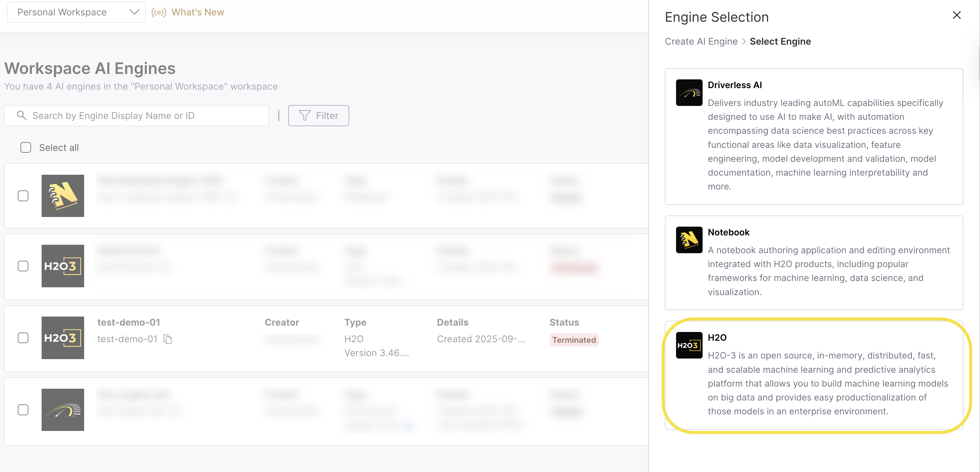Click the Driverless AI speedometer thumbnail in last row
Screen dimensions: 980x472
click(x=63, y=410)
